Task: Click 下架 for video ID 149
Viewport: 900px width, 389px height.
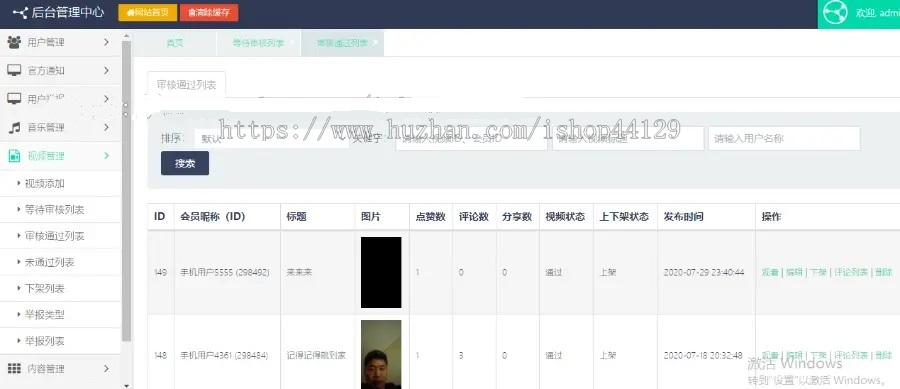Action: click(x=818, y=273)
